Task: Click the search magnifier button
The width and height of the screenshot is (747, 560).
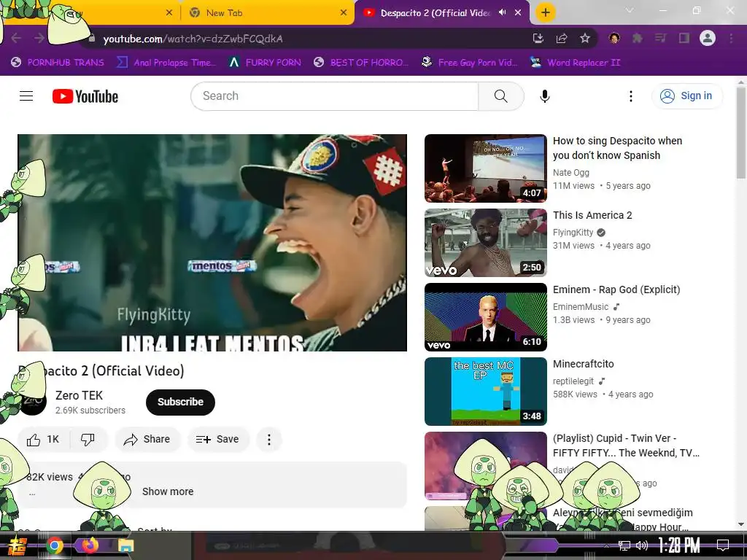Action: pos(500,96)
